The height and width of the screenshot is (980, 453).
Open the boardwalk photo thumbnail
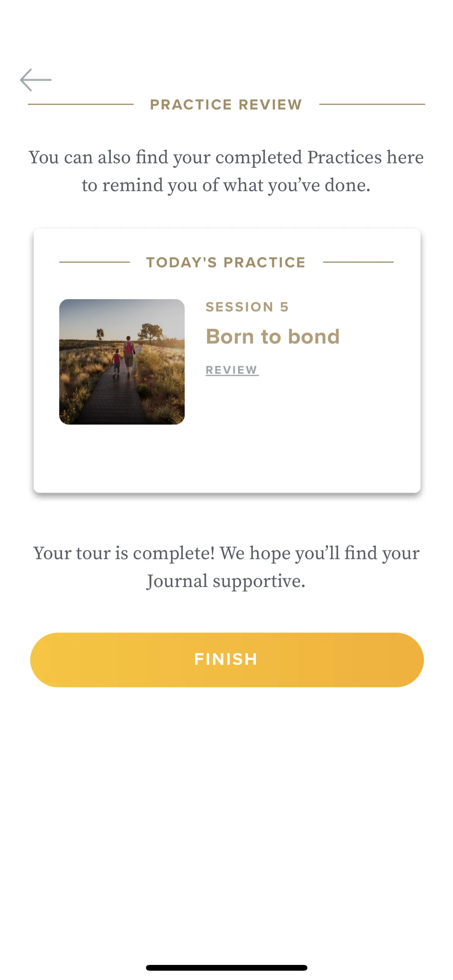tap(122, 362)
